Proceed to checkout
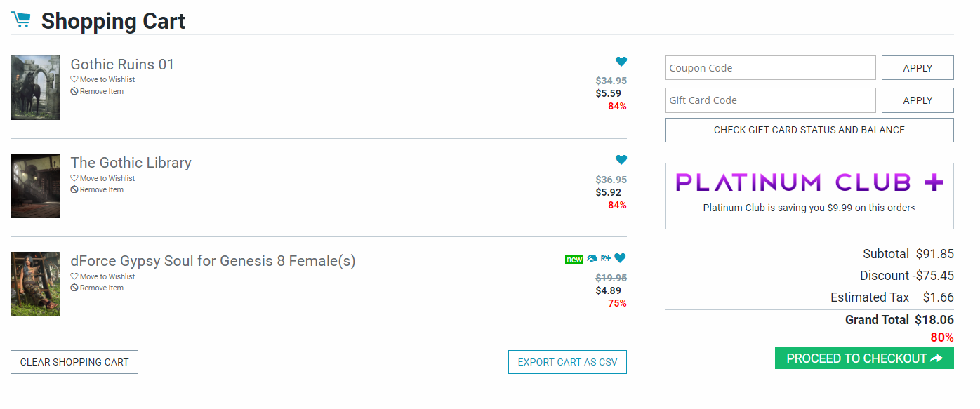This screenshot has width=980, height=409. tap(864, 358)
